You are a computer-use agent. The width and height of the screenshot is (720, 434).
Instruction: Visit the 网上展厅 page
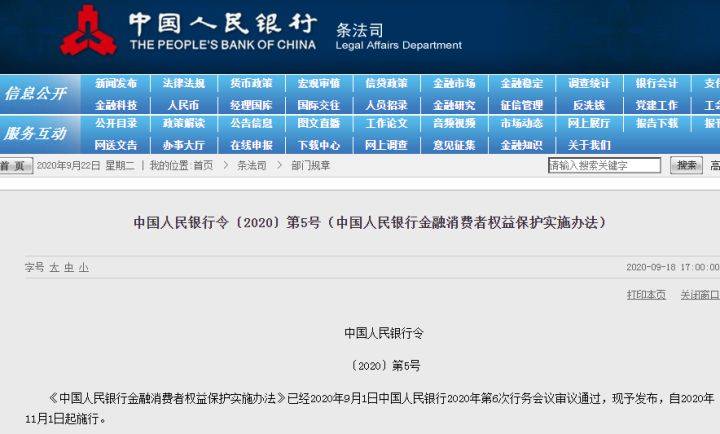point(589,123)
